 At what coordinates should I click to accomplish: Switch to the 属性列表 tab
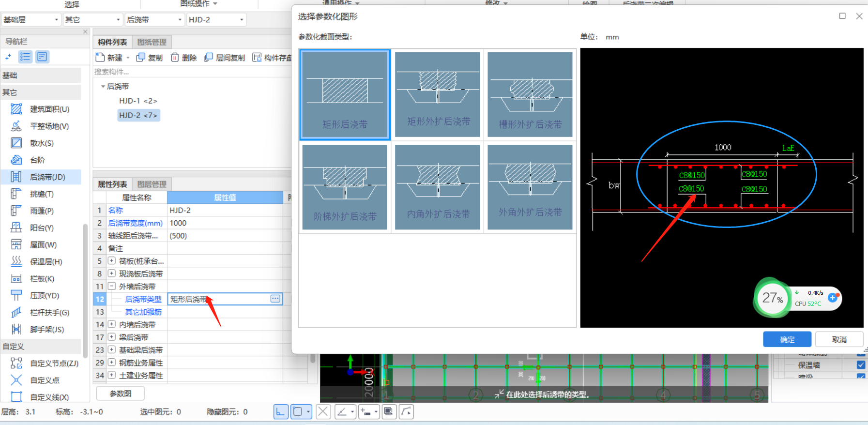112,184
